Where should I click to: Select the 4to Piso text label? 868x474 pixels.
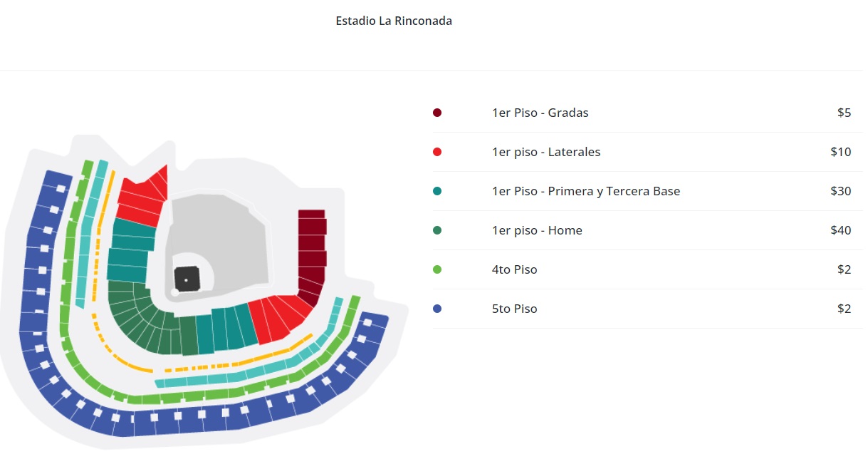(x=514, y=269)
